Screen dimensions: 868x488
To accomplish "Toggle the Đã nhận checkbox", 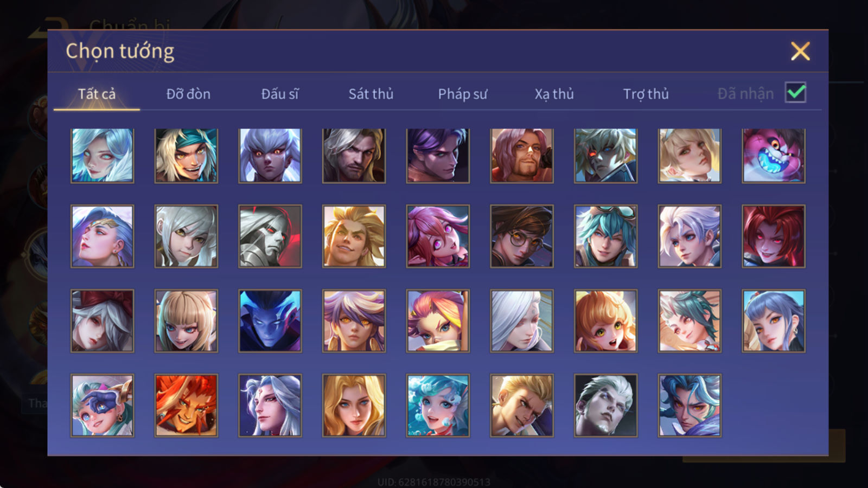I will pos(795,93).
